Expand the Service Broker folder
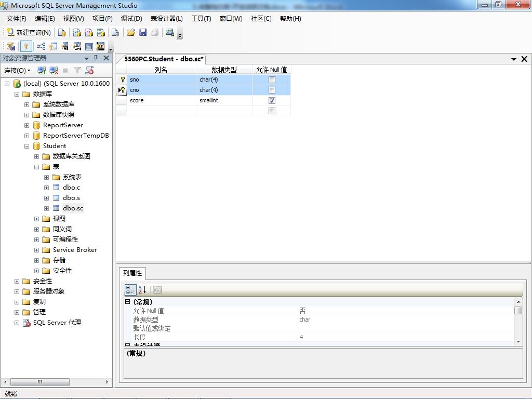532x399 pixels. 37,250
